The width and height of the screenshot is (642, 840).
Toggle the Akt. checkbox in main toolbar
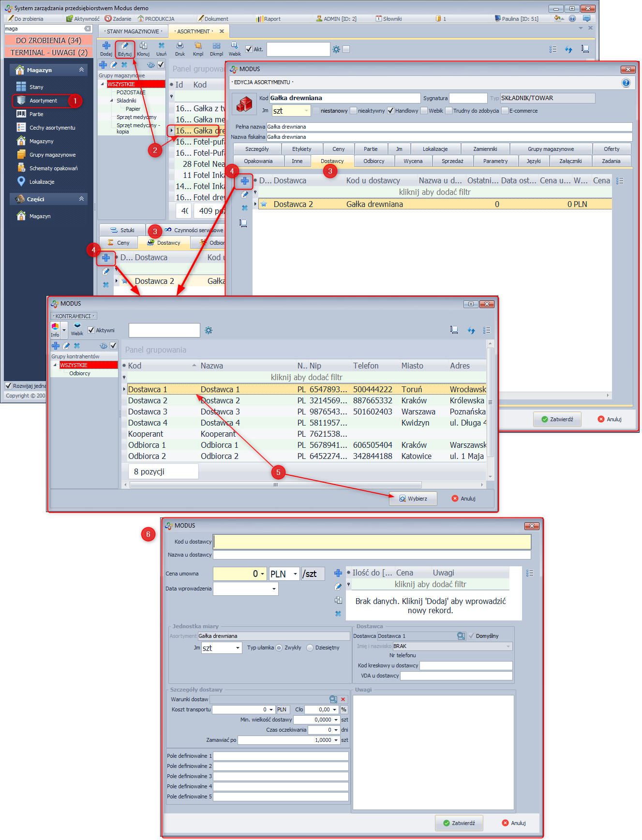click(249, 49)
